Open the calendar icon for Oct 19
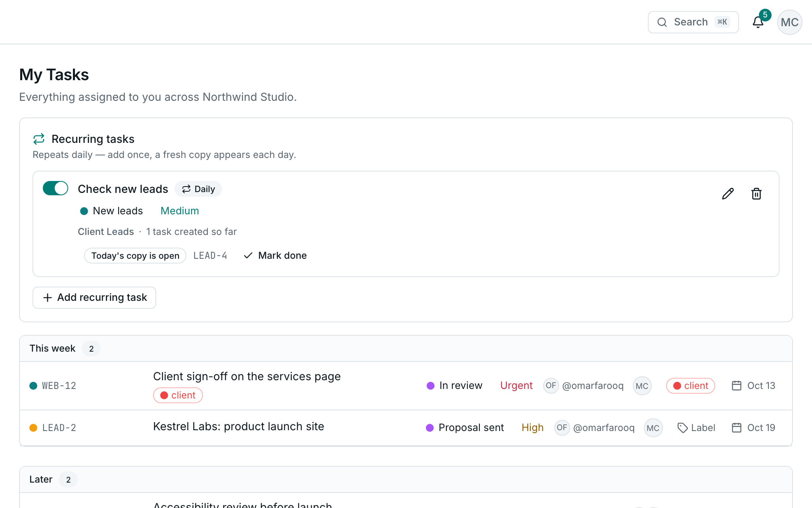This screenshot has width=812, height=508. point(737,428)
